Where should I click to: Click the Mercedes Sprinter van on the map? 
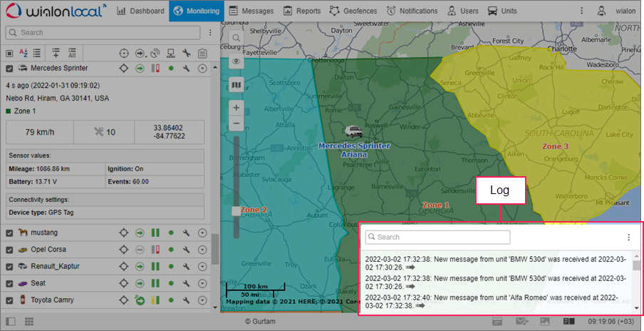point(353,133)
